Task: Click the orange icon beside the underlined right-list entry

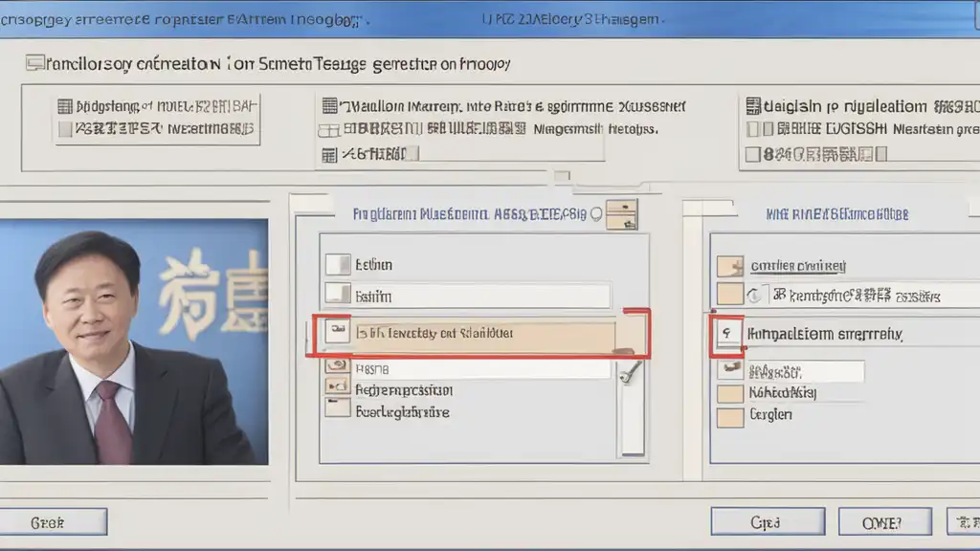Action: tap(730, 267)
